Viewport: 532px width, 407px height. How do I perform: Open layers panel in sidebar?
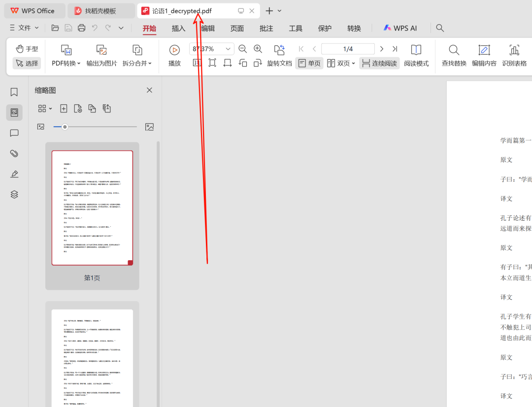click(14, 195)
